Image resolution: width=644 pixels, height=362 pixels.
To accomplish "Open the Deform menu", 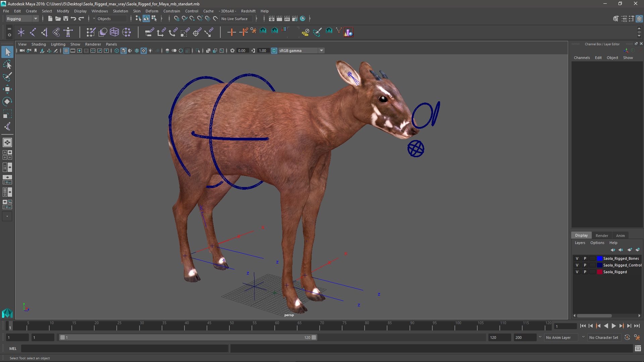I will tap(152, 11).
